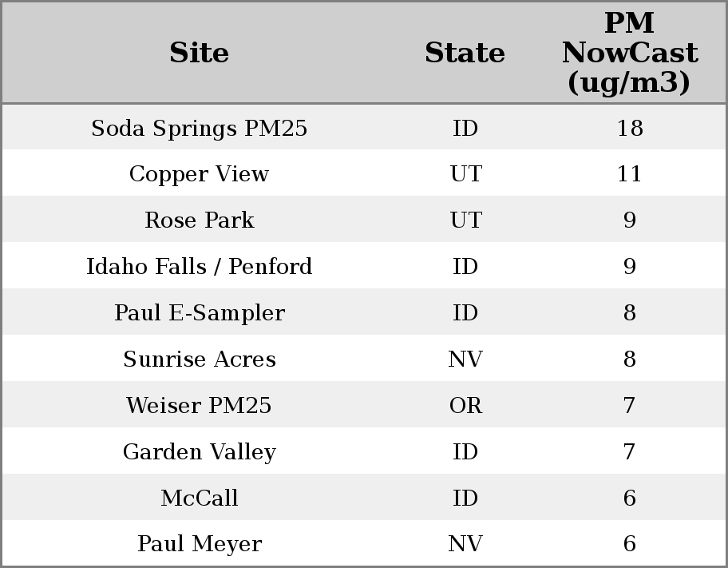Click the PM NowCast value 18
Screen dimensions: 728x568
[x=629, y=129]
